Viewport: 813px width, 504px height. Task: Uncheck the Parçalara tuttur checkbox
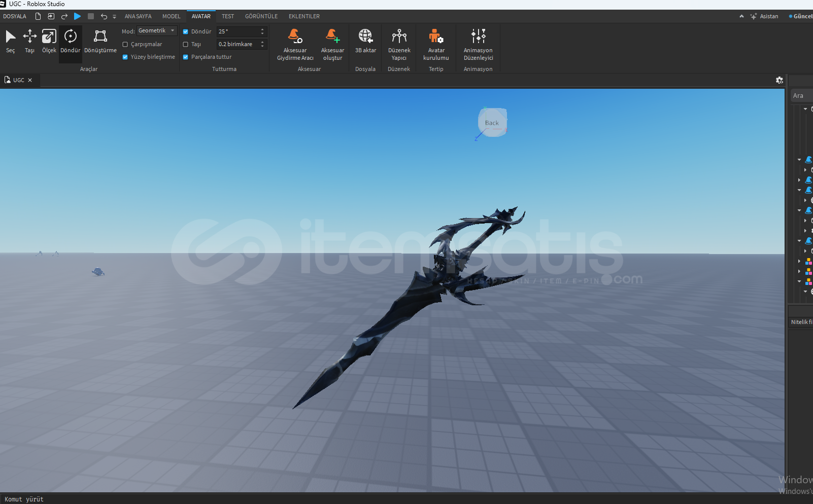click(186, 57)
